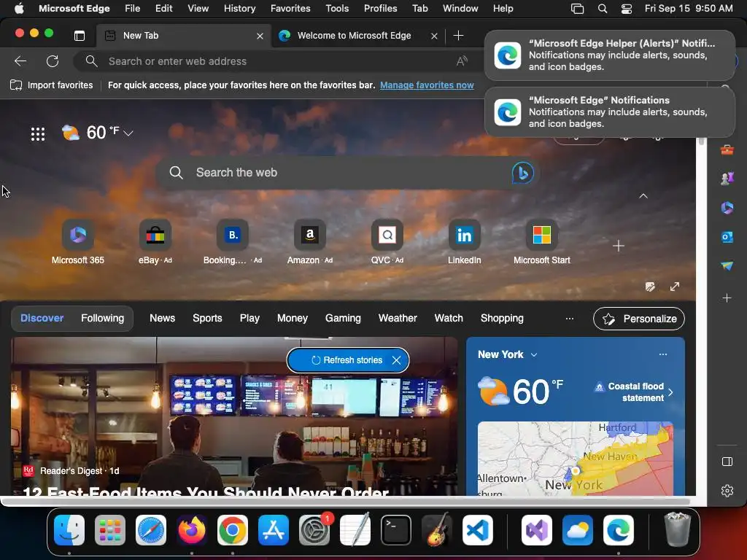Open the Gaming feed category

(343, 318)
